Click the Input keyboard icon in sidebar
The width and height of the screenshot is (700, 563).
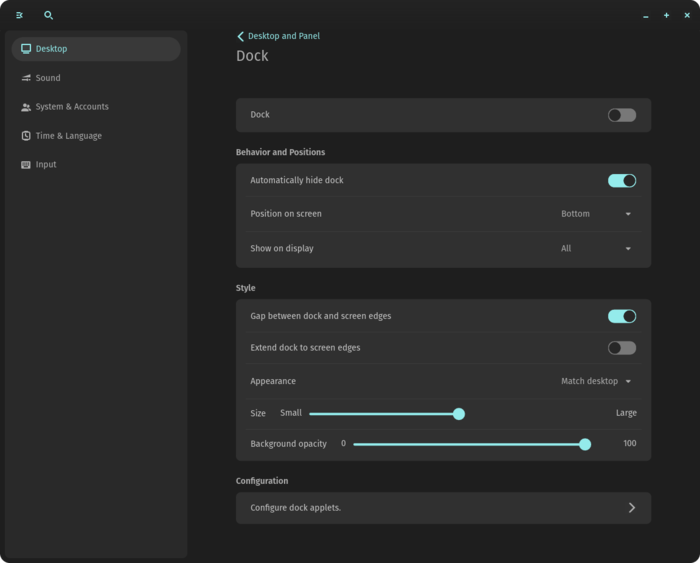click(26, 165)
